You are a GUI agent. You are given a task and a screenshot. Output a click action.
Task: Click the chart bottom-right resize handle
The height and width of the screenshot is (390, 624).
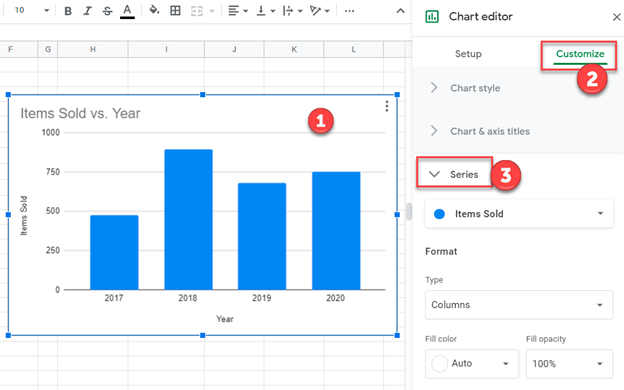(397, 335)
